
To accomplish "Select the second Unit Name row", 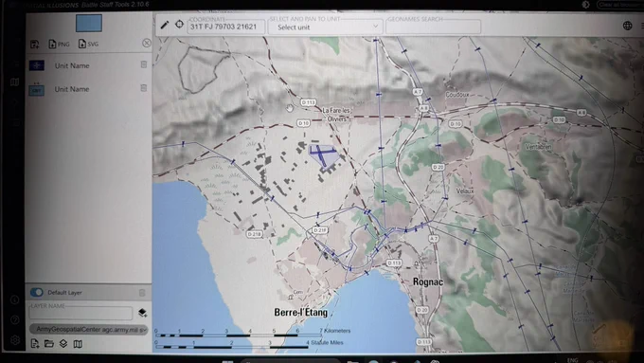I will (x=88, y=89).
